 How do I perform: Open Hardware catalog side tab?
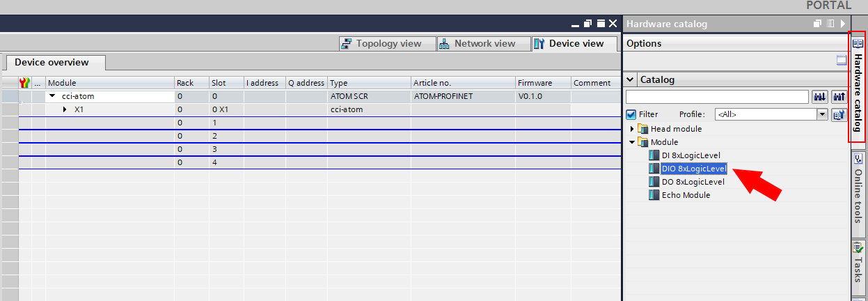[858, 86]
